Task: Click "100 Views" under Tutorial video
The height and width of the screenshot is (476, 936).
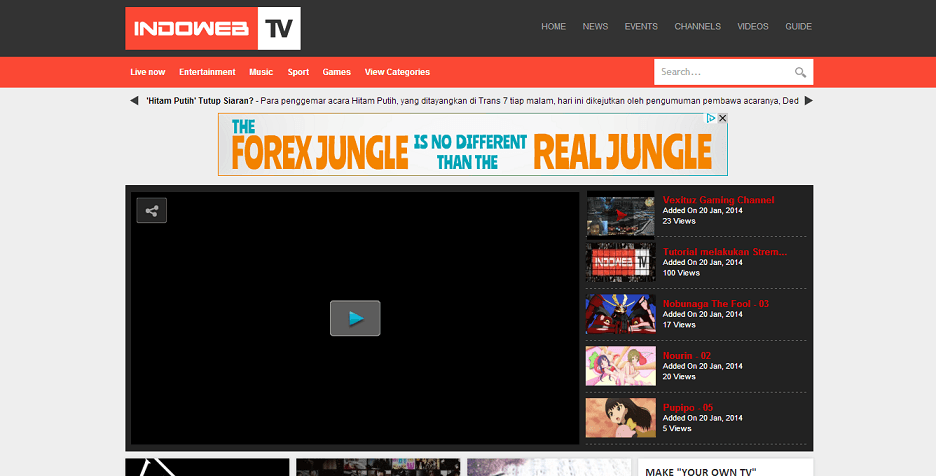Action: pos(681,273)
